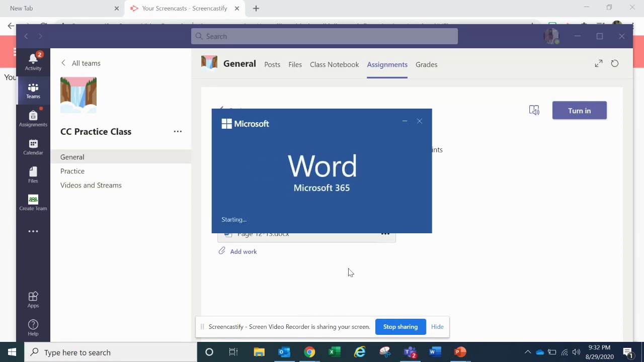Open Apps in the Teams sidebar
The height and width of the screenshot is (362, 644).
click(33, 300)
